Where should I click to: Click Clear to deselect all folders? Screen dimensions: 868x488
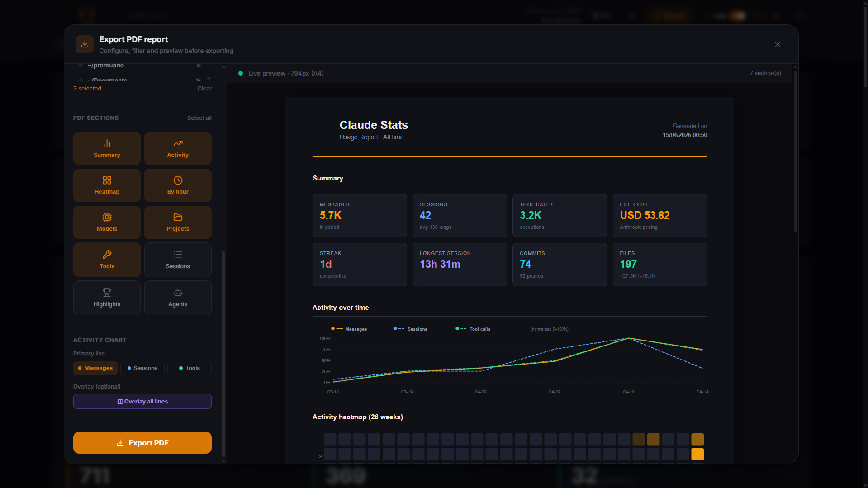click(204, 88)
